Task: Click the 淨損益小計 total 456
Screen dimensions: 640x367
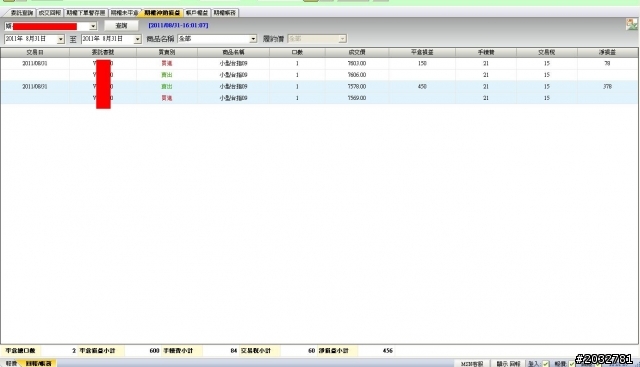Action: click(x=388, y=351)
